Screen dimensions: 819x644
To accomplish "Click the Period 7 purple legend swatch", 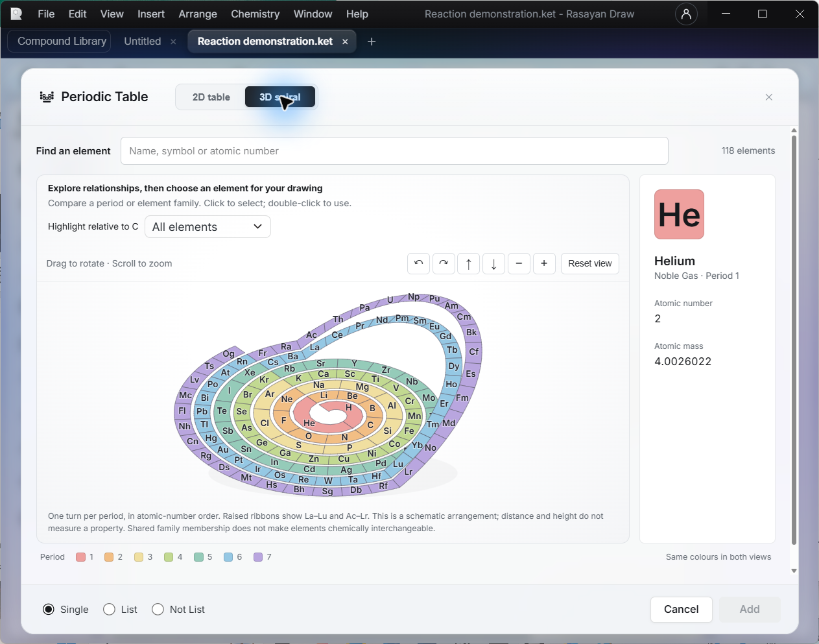I will (x=258, y=557).
